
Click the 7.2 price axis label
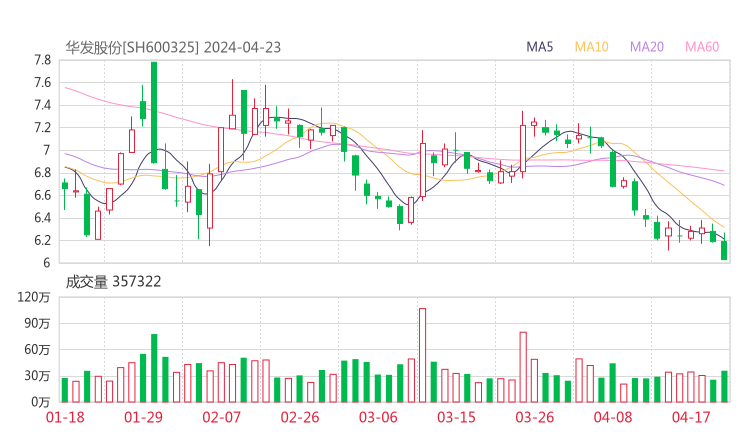[x=42, y=127]
